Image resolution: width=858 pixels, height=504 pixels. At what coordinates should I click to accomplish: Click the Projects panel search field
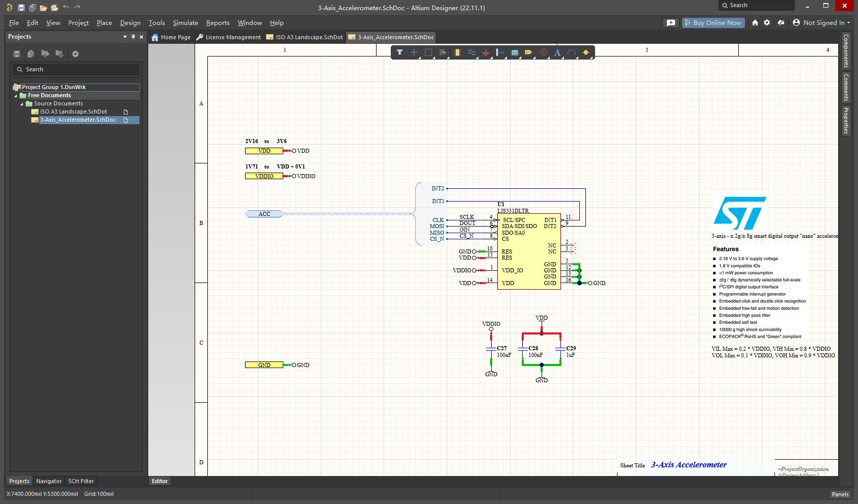click(x=76, y=69)
